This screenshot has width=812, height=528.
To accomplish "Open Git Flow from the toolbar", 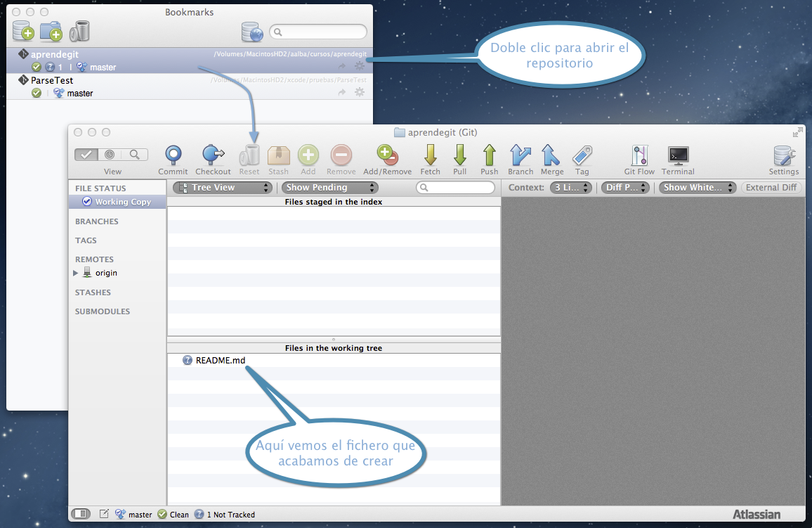I will [639, 155].
